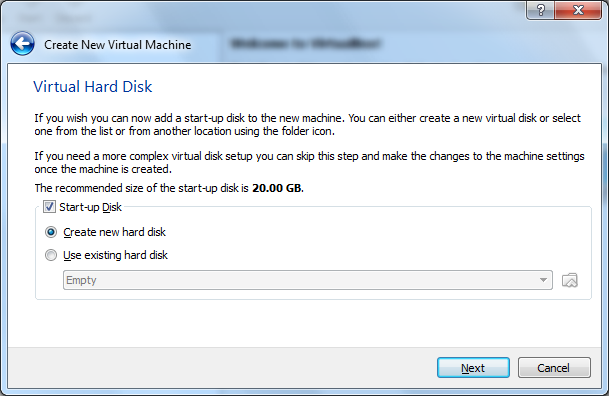The width and height of the screenshot is (609, 396).
Task: Go back using the blue arrow icon
Action: tap(23, 43)
